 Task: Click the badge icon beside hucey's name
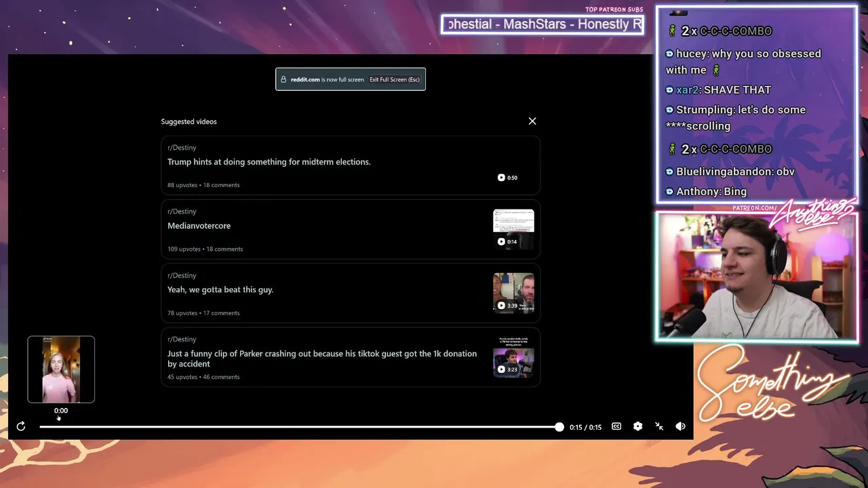(669, 54)
